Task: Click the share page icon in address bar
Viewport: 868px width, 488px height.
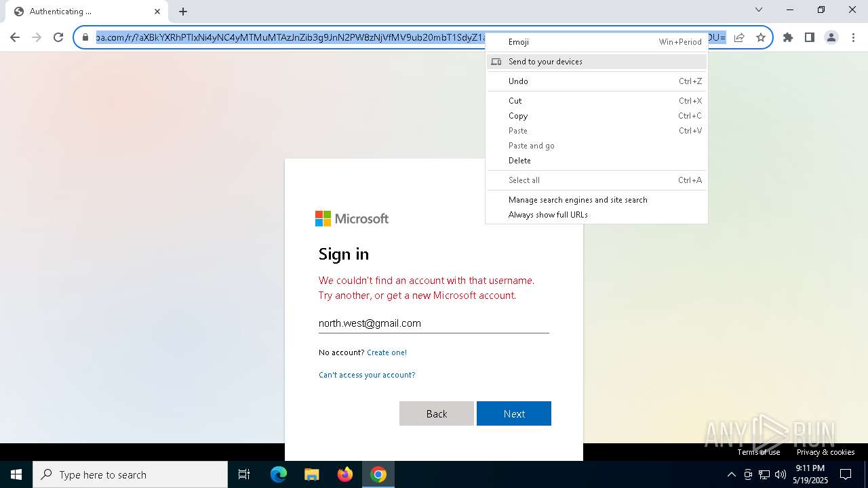Action: (x=739, y=37)
